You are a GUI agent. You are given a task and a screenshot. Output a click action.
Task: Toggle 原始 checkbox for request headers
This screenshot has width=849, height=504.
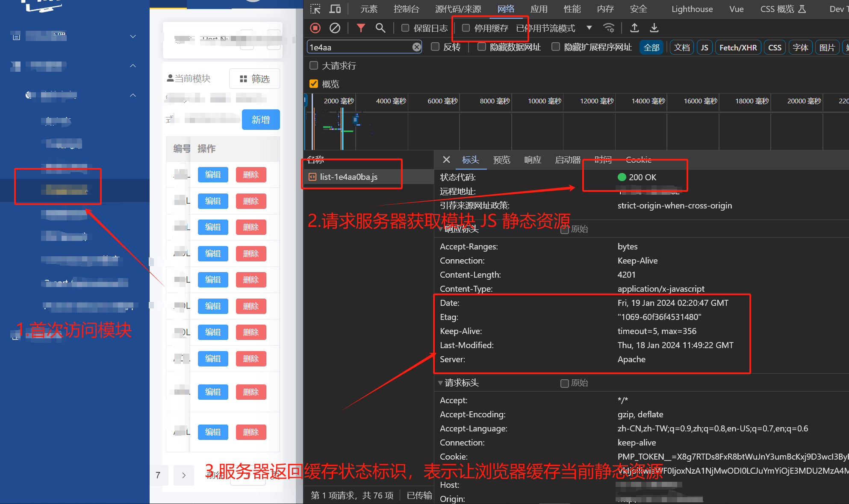tap(565, 383)
